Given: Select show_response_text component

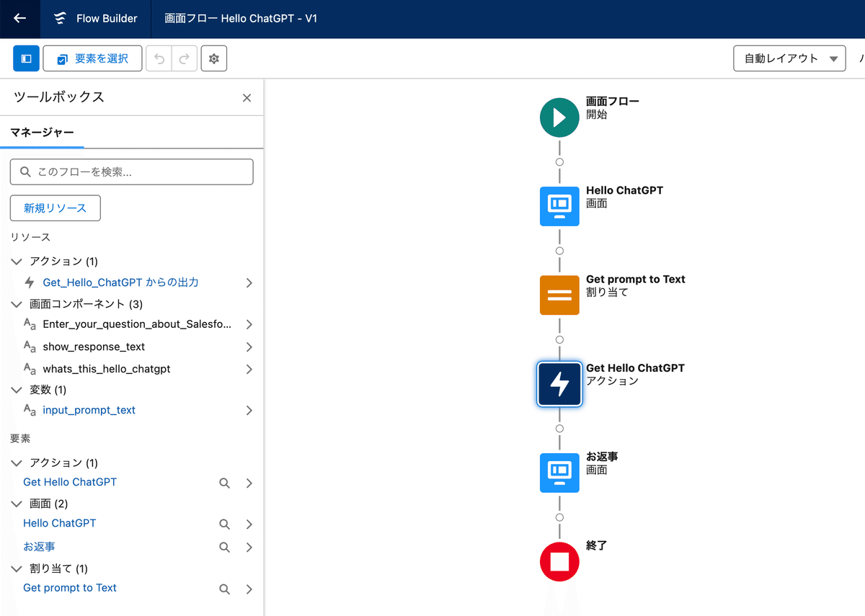Looking at the screenshot, I should point(94,347).
